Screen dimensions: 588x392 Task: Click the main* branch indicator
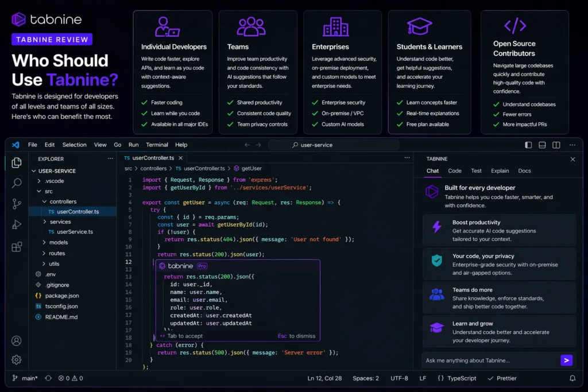coord(25,378)
